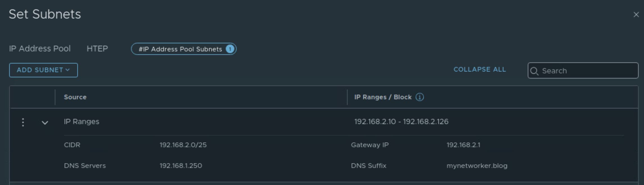Click the COLLAPSE ALL link
644x185 pixels.
point(479,70)
